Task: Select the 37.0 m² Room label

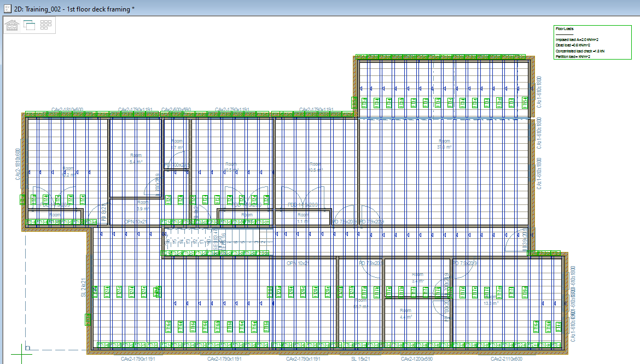Action: (x=444, y=144)
